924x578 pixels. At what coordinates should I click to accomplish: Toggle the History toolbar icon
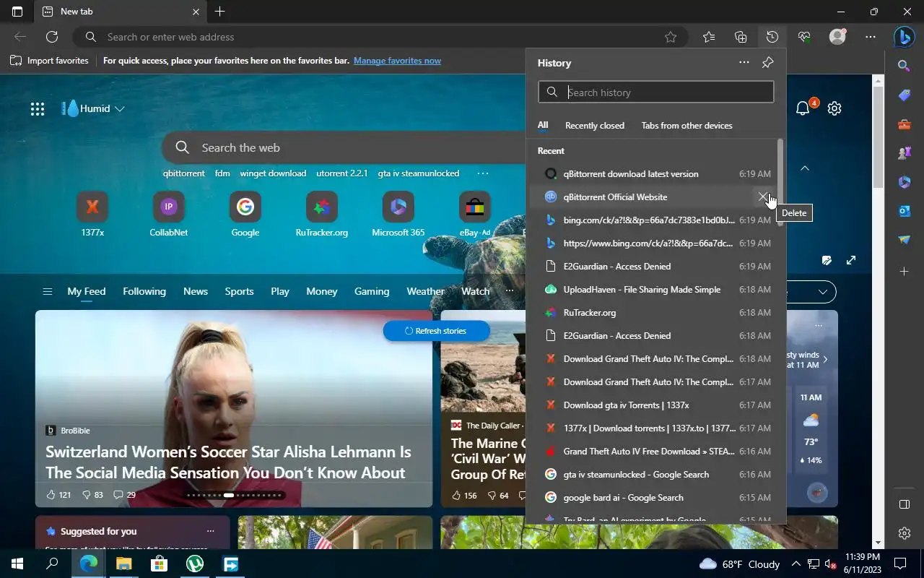click(x=772, y=37)
